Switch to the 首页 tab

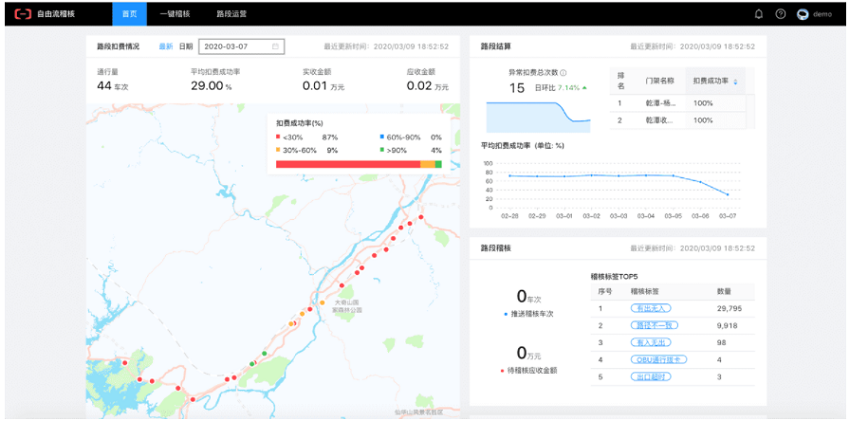[128, 14]
